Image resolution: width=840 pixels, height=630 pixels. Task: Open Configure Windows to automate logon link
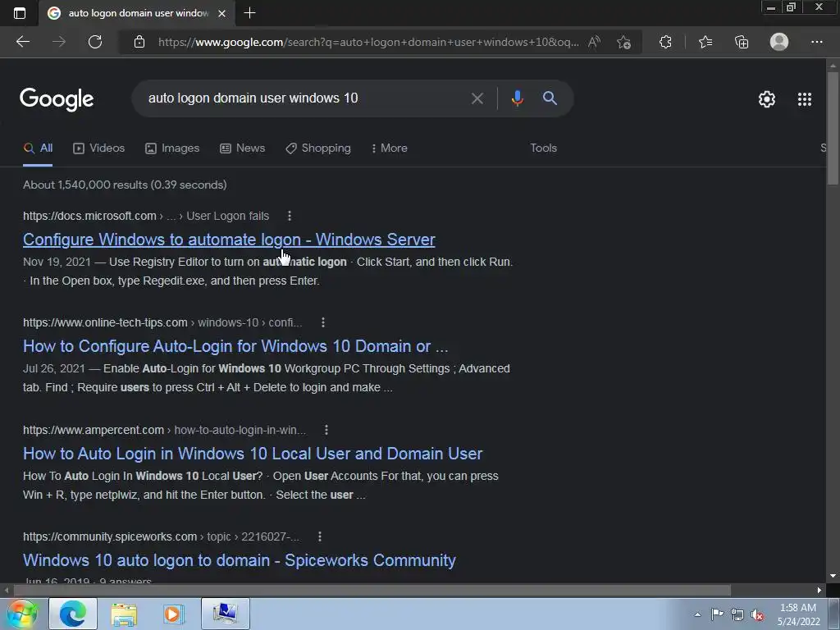tap(229, 240)
